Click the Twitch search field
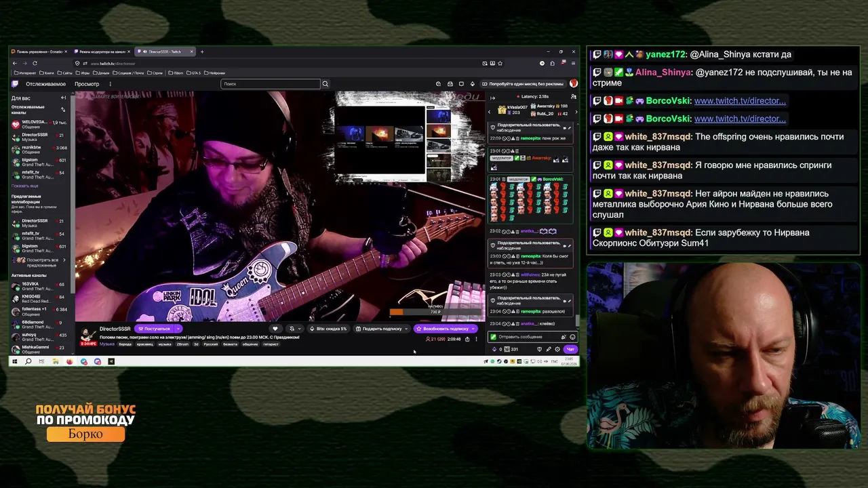 [271, 84]
